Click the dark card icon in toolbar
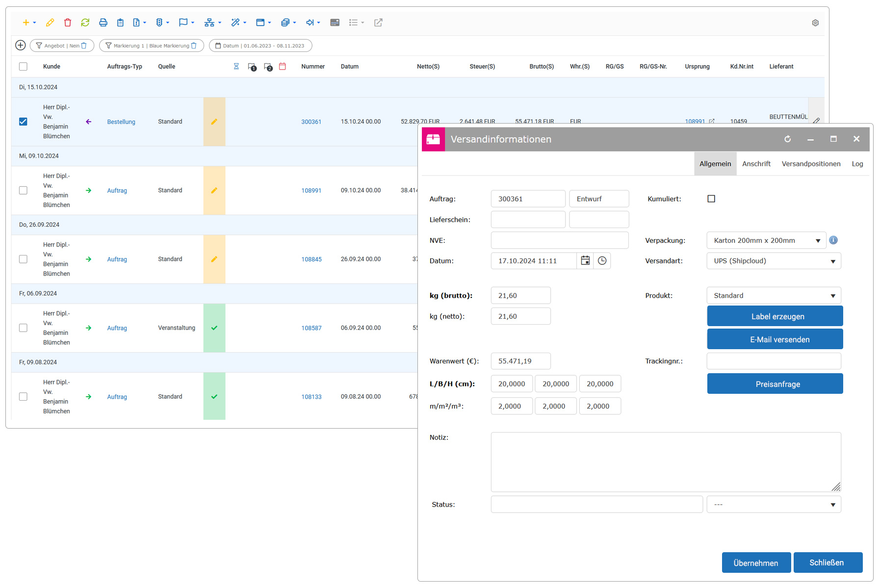The width and height of the screenshot is (879, 588). tap(335, 23)
